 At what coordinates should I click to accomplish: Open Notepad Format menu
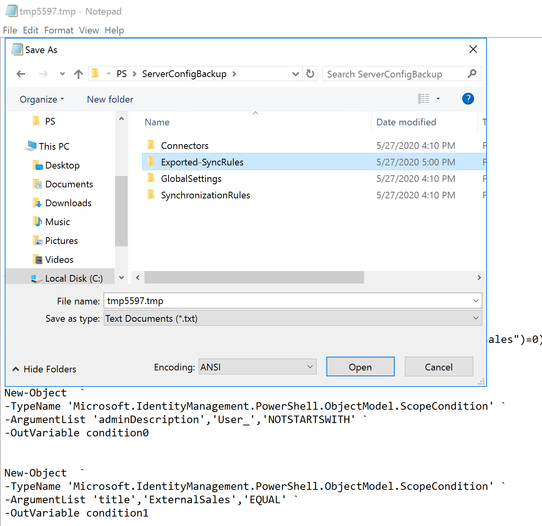[58, 30]
